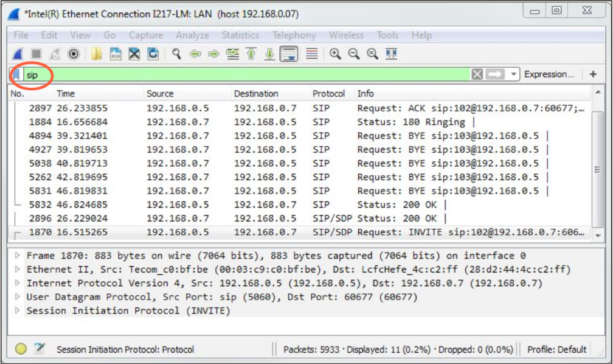Open the capture options gear
Image resolution: width=613 pixels, height=364 pixels.
tap(73, 54)
